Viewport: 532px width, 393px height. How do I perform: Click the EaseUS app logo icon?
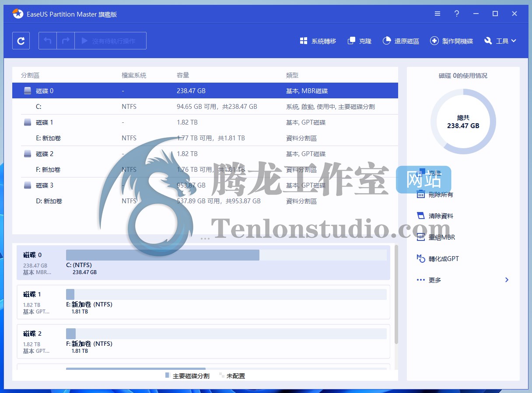point(17,14)
